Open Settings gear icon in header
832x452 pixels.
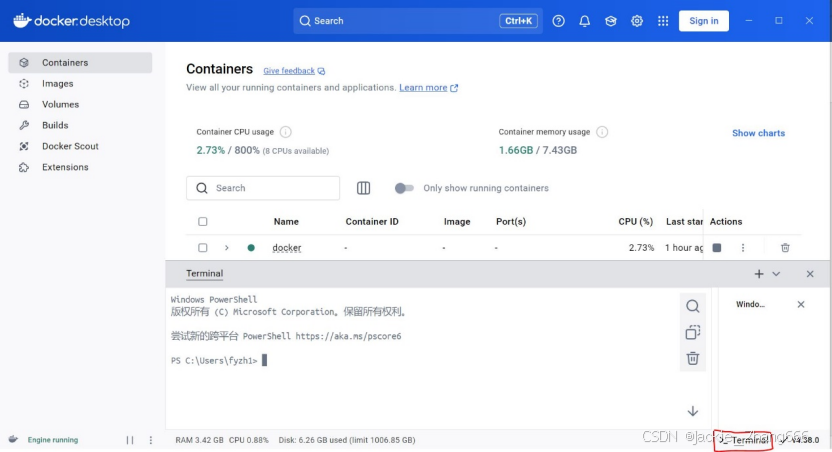pos(637,21)
